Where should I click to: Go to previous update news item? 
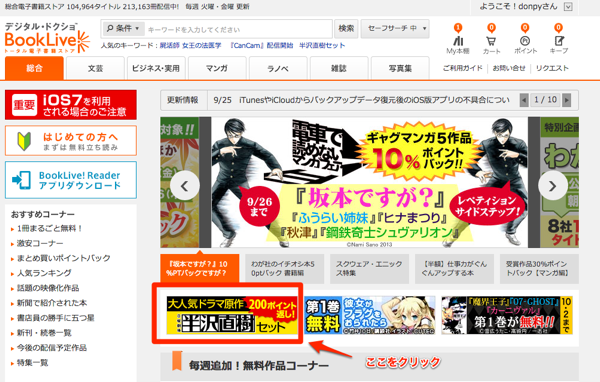coord(524,100)
